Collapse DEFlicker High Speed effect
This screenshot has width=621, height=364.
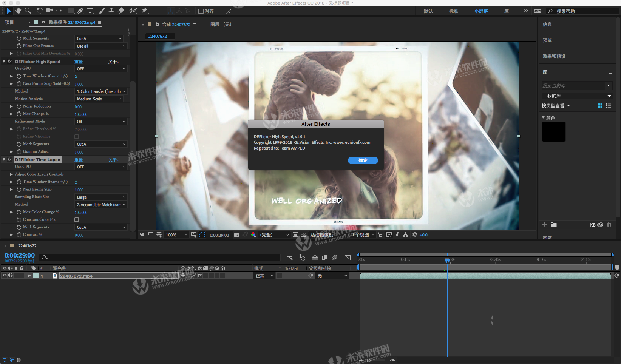pos(4,61)
